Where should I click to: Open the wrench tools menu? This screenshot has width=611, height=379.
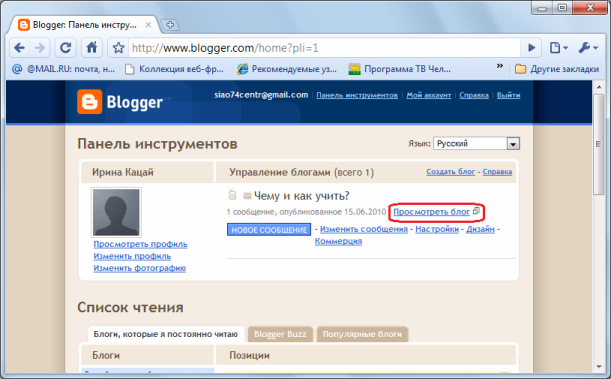tap(588, 48)
